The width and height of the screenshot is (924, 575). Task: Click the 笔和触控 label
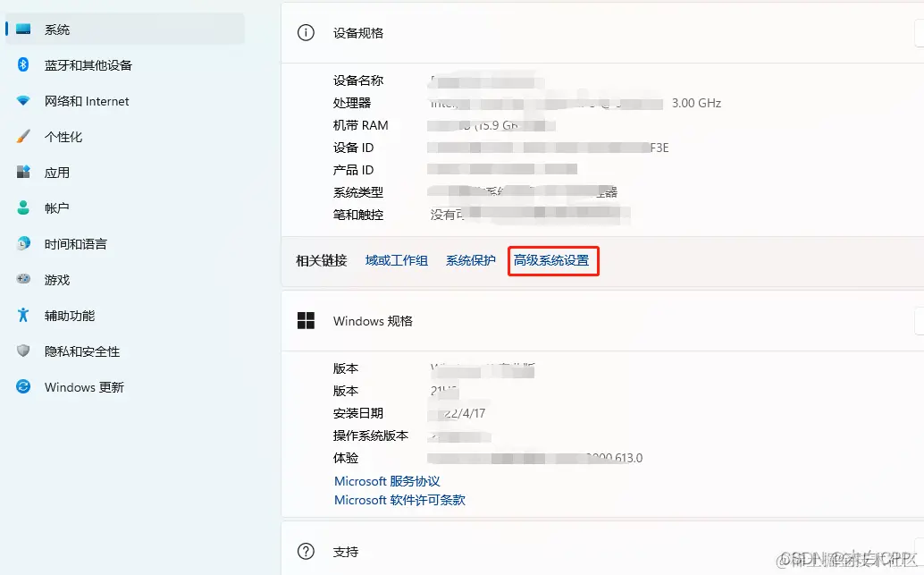coord(358,215)
